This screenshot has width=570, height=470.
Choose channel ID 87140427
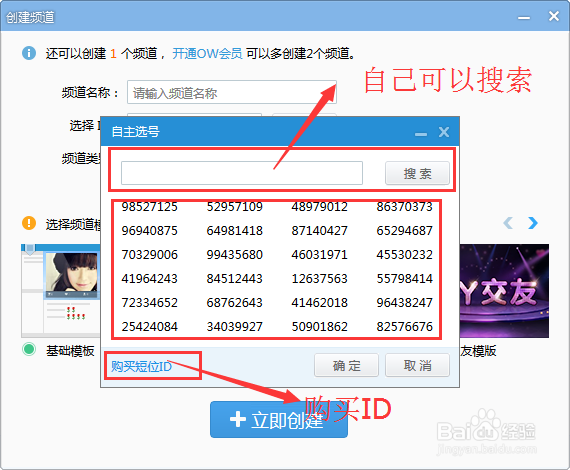(x=320, y=230)
